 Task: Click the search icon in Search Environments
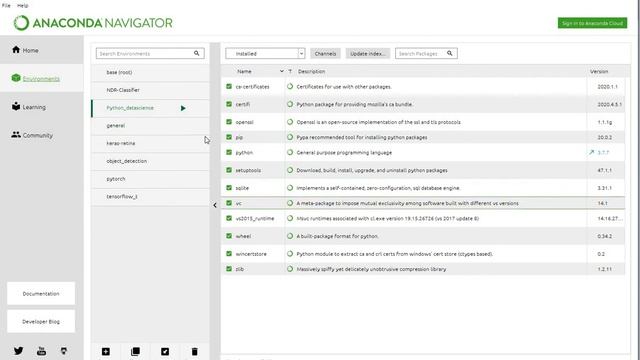click(197, 53)
